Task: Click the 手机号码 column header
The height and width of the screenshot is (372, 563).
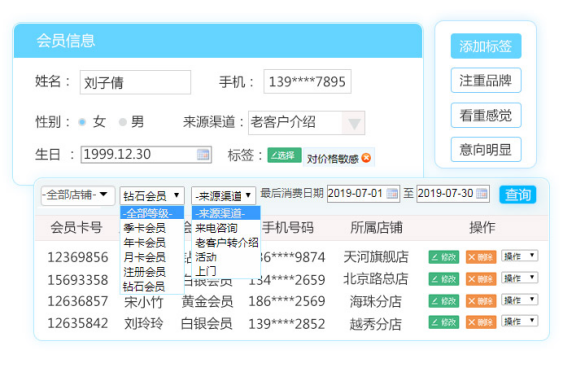Action: point(288,227)
